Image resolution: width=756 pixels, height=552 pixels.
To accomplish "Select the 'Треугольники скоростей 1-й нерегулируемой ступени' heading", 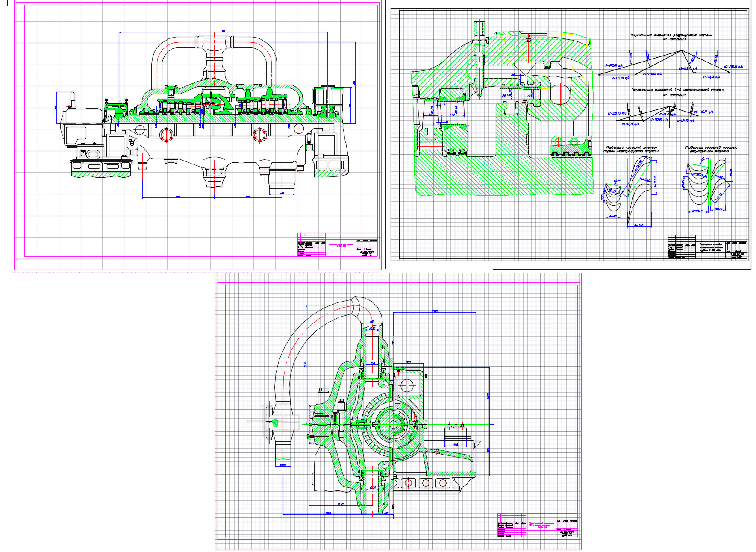I will [x=678, y=90].
